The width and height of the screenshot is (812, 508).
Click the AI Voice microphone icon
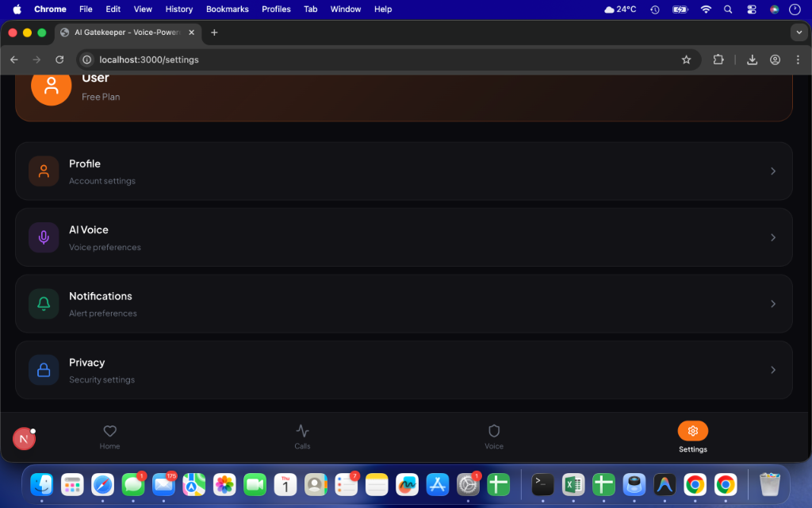click(x=44, y=237)
